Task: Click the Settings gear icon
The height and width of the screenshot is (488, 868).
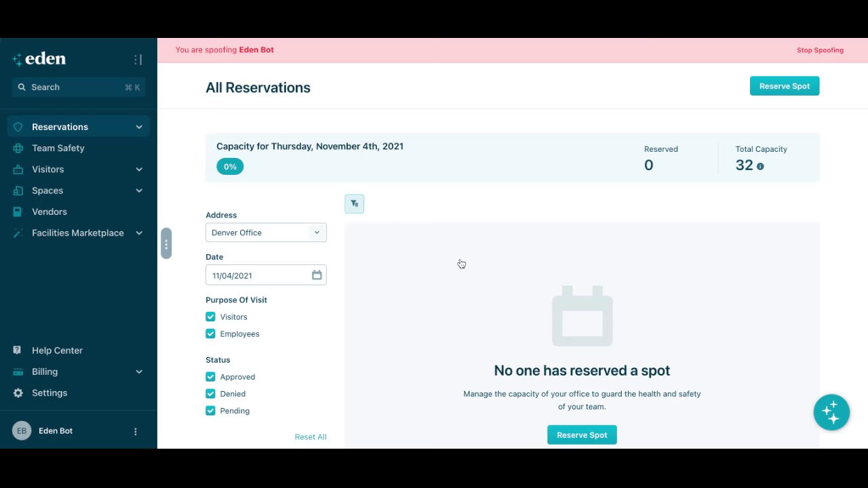Action: [x=18, y=393]
